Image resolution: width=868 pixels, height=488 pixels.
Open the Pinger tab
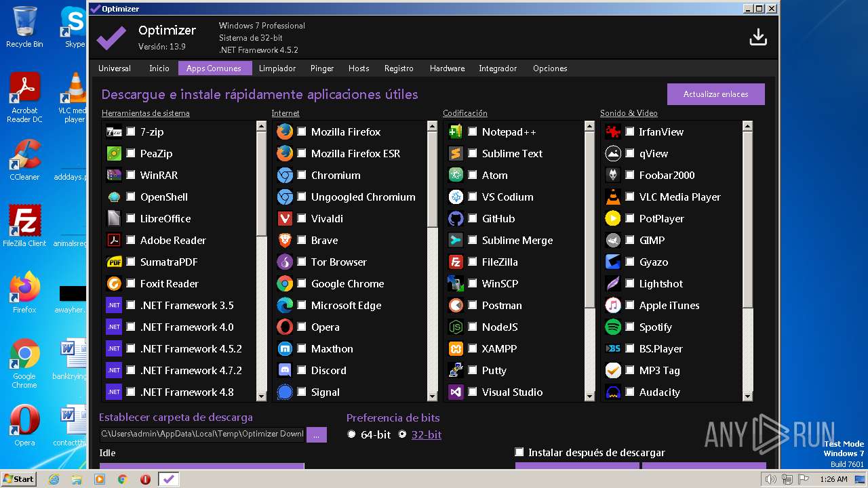pos(322,68)
